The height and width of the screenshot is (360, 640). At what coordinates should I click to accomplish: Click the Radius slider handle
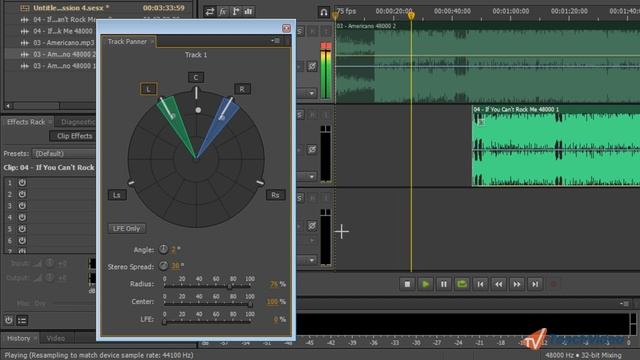230,287
